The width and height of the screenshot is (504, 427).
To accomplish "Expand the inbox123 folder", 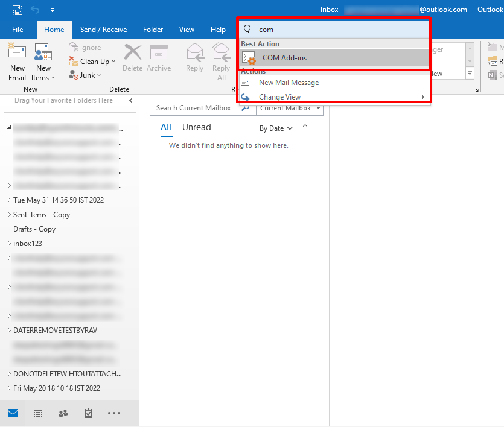I will (x=9, y=244).
